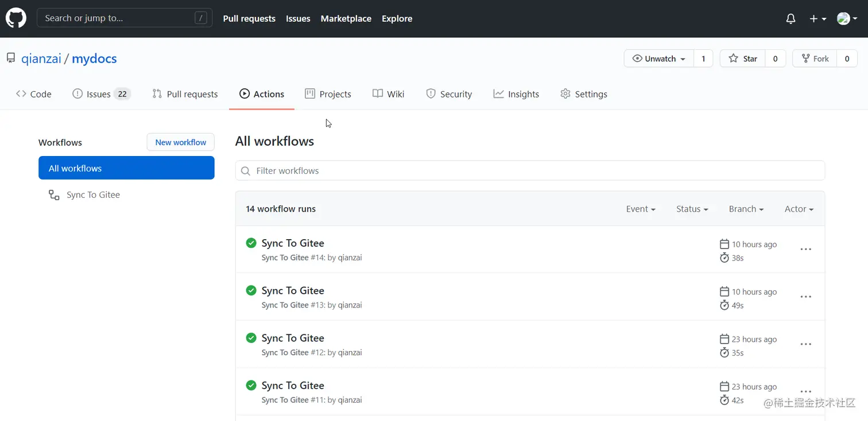Open the Security tab
The image size is (868, 421).
coord(449,94)
